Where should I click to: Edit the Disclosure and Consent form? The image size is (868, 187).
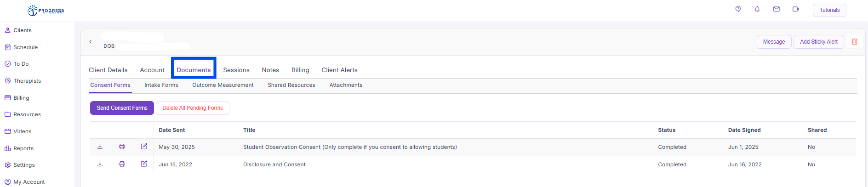click(x=144, y=164)
